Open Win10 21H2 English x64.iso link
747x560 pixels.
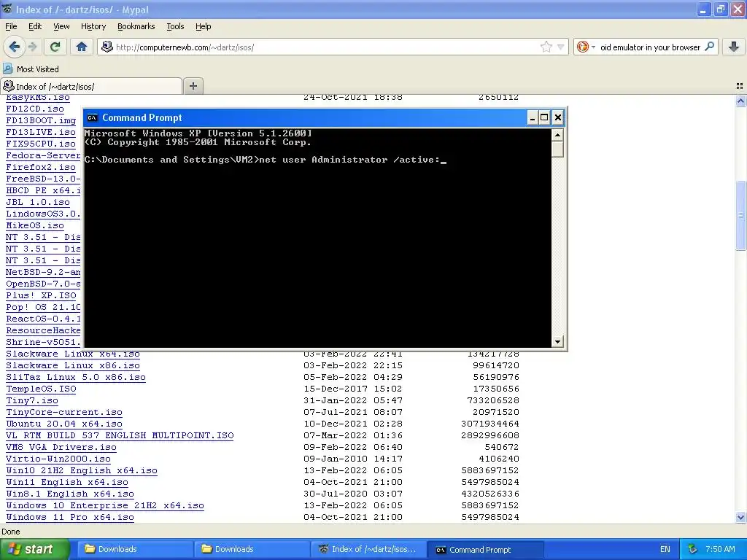coord(82,470)
